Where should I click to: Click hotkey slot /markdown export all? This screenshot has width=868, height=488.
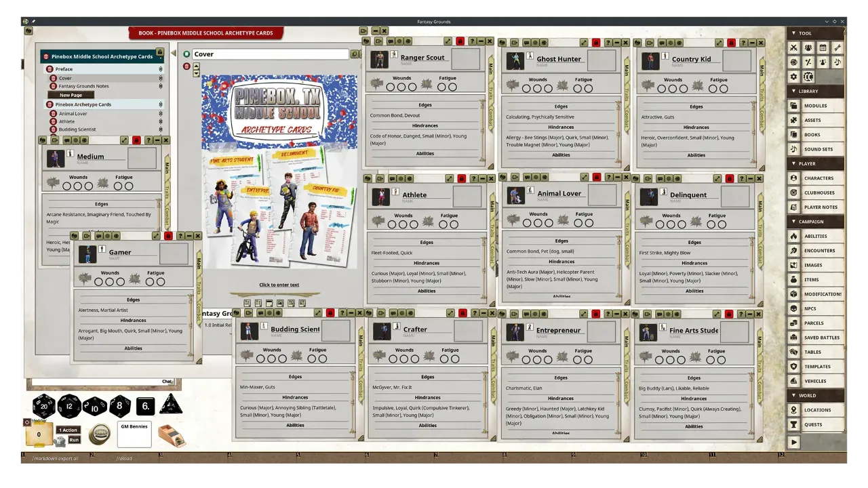(x=56, y=459)
